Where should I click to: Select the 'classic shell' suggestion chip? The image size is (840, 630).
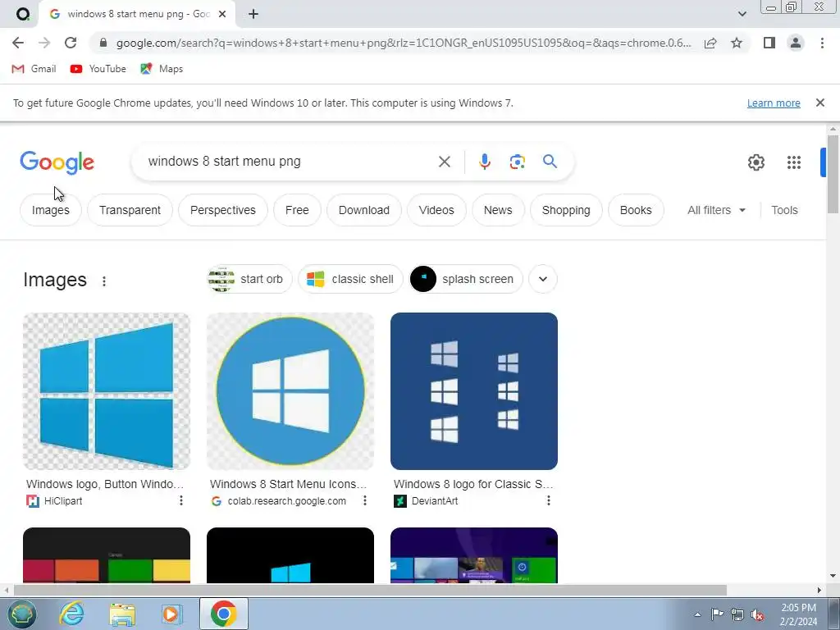click(x=350, y=279)
